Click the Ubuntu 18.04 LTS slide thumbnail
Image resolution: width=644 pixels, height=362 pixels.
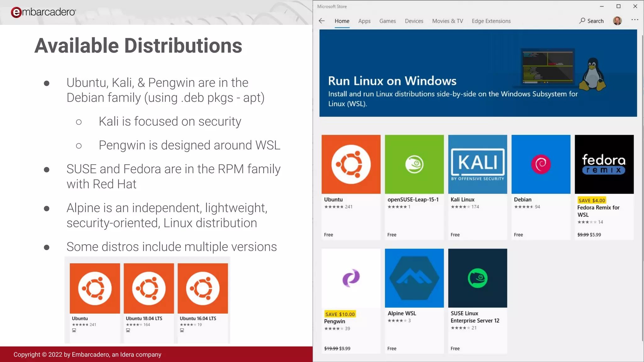[x=149, y=288]
